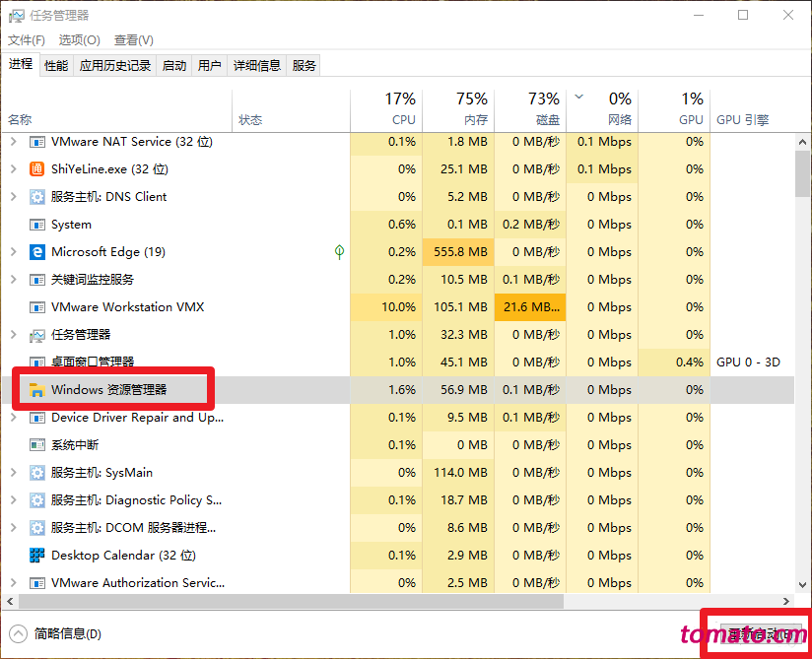Viewport: 812px width, 659px height.
Task: Open the 选项(O) menu
Action: [79, 39]
